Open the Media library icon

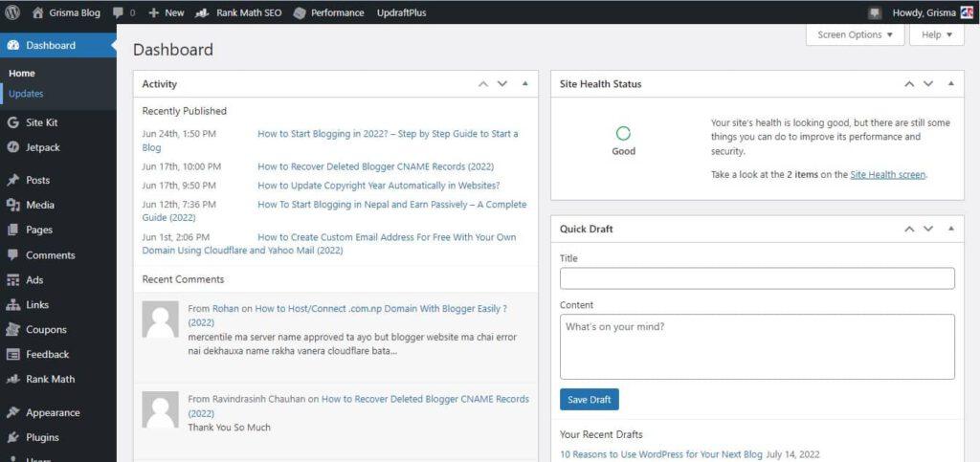13,205
